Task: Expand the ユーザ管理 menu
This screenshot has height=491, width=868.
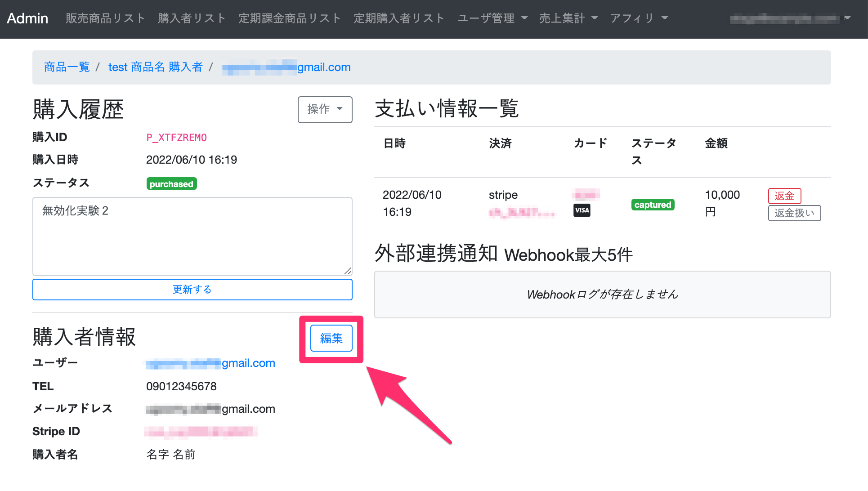Action: [x=492, y=18]
